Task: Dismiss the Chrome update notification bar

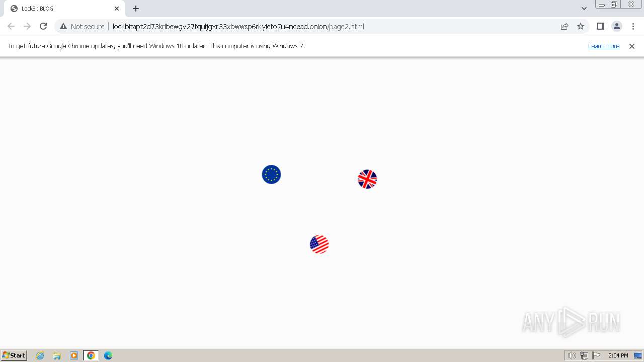Action: 632,46
